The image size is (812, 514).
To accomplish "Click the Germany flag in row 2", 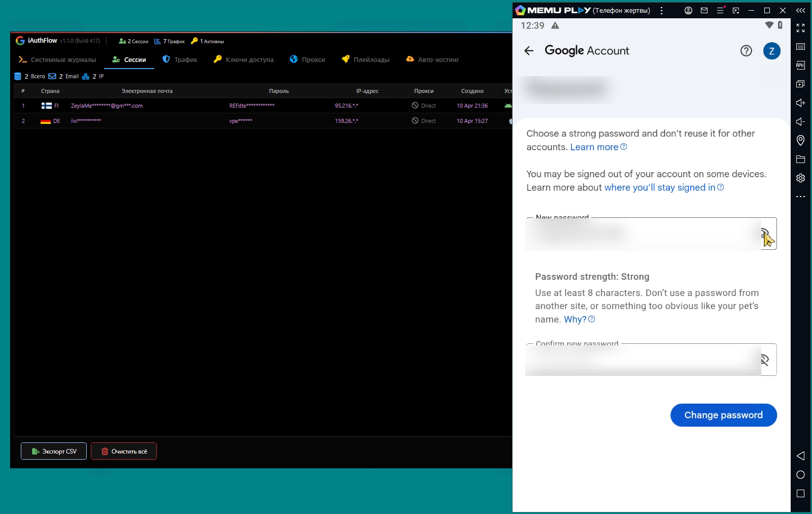I will coord(46,121).
